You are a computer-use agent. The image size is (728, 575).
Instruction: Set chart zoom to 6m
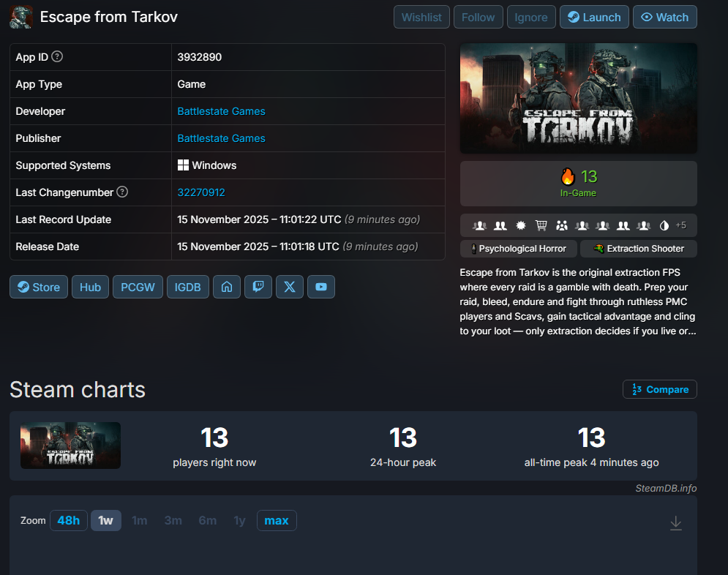(208, 521)
